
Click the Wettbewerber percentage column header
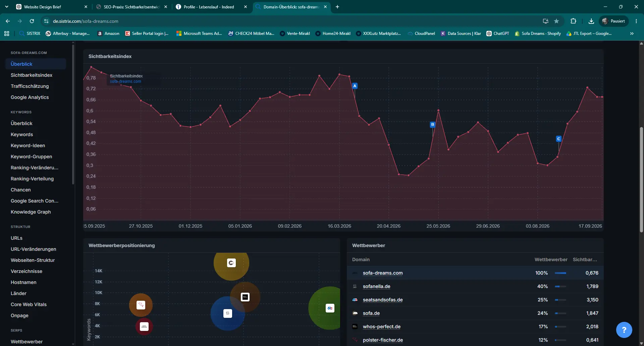pos(551,259)
